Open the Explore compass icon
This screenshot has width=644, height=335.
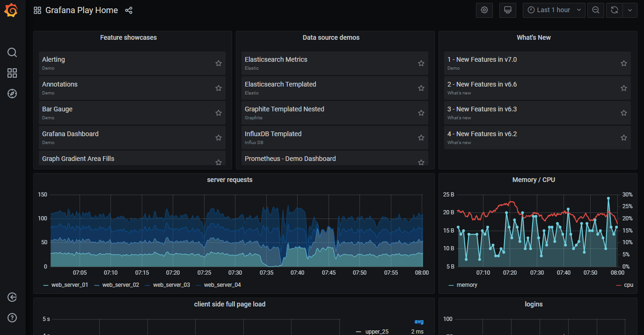(x=12, y=94)
